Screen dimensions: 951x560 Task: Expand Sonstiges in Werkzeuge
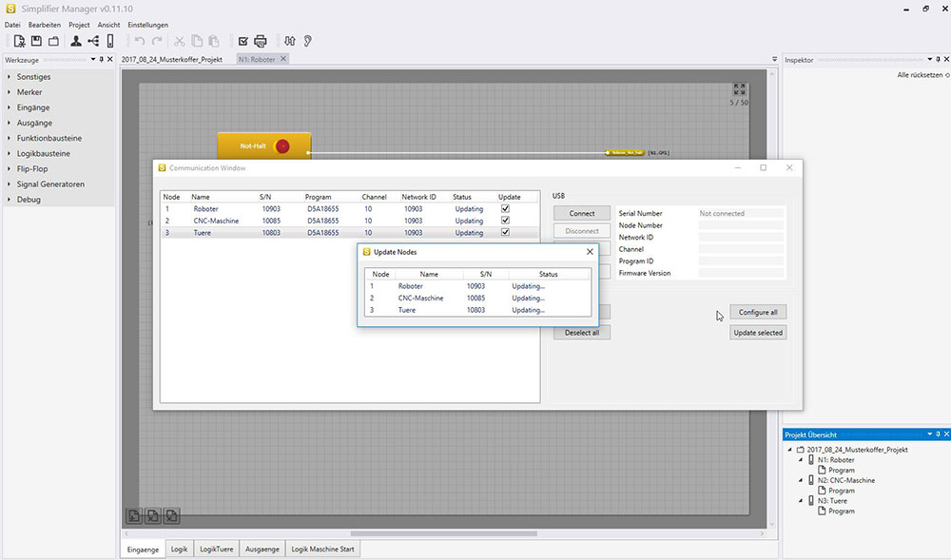coord(10,77)
